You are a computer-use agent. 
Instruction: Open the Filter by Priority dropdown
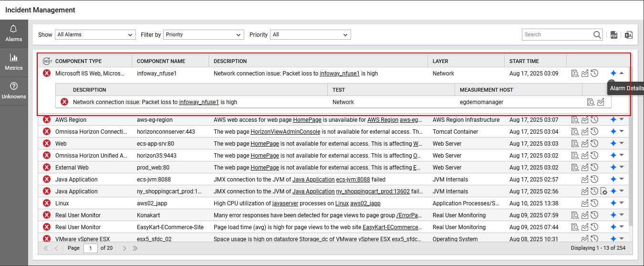204,35
